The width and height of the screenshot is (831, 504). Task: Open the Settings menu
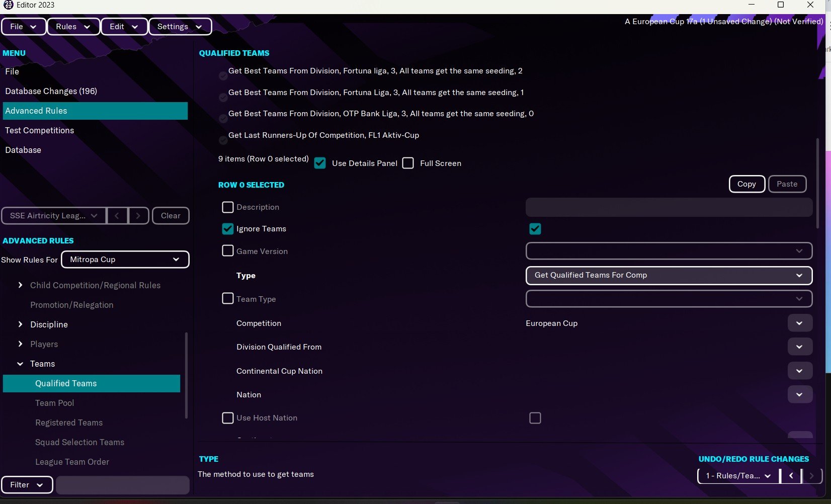click(180, 27)
